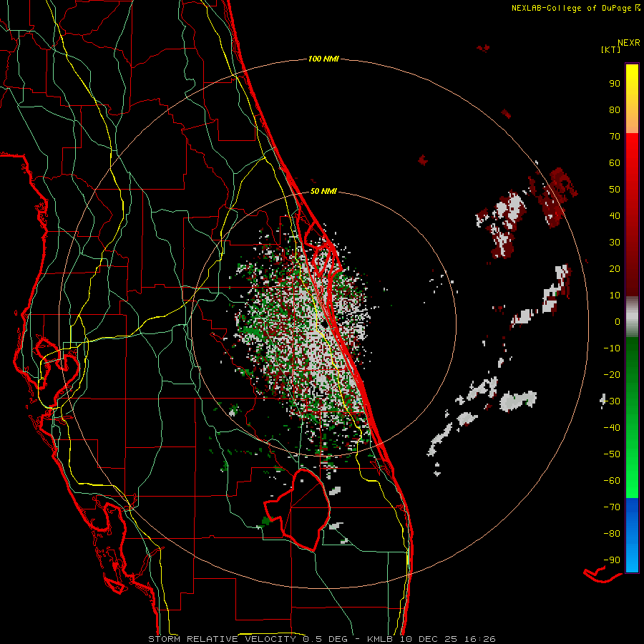Click the 16:26 timestamp in caption

(479, 639)
